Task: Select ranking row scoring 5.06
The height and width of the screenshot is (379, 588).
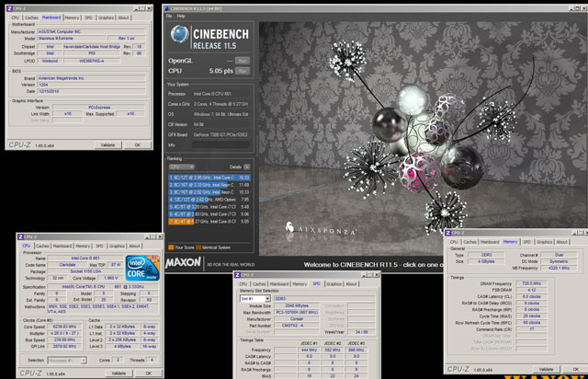Action: click(209, 214)
